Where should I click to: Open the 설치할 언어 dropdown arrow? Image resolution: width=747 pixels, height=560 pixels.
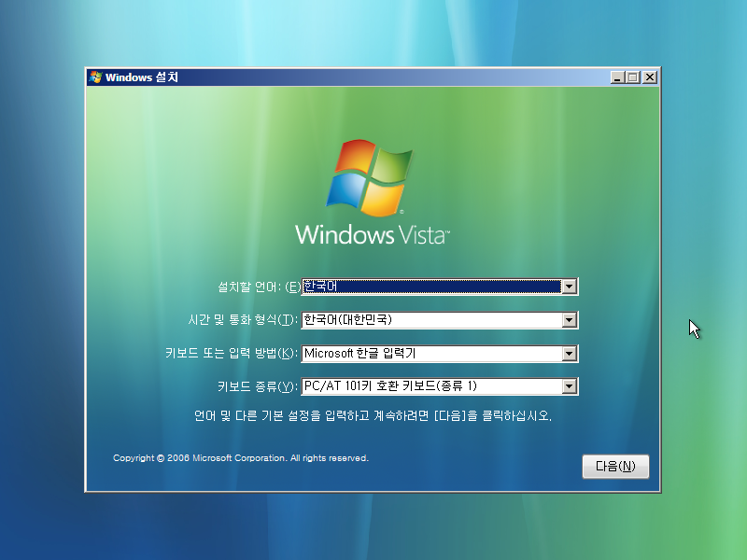pos(569,287)
